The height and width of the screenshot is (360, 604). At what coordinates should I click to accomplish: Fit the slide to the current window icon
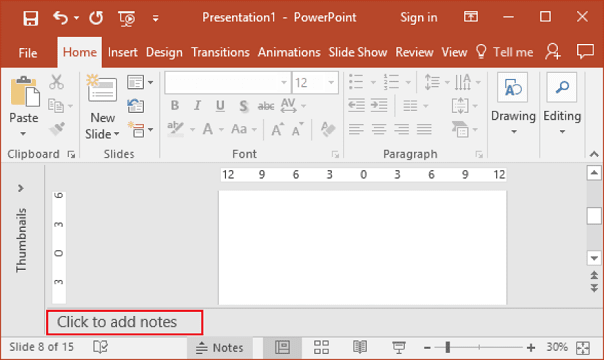[x=583, y=348]
